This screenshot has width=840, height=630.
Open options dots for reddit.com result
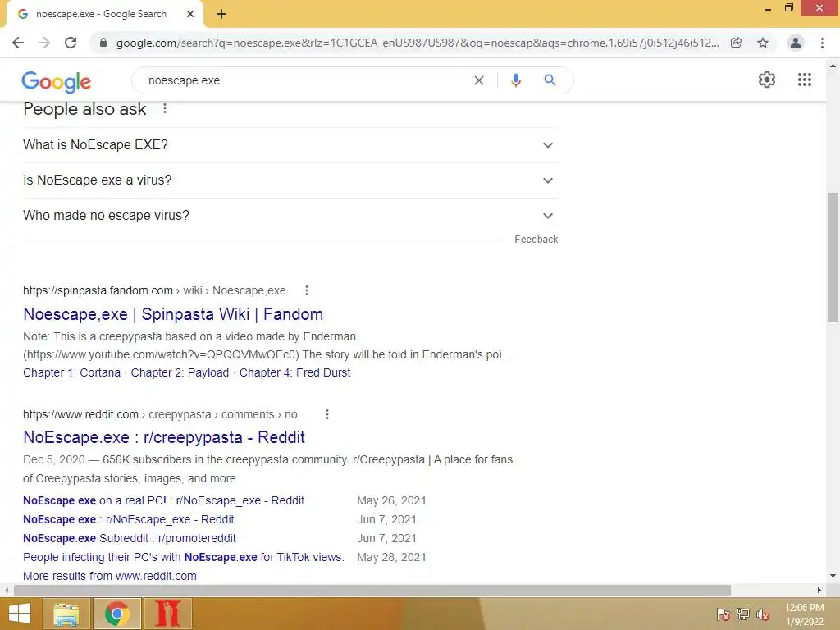click(326, 414)
